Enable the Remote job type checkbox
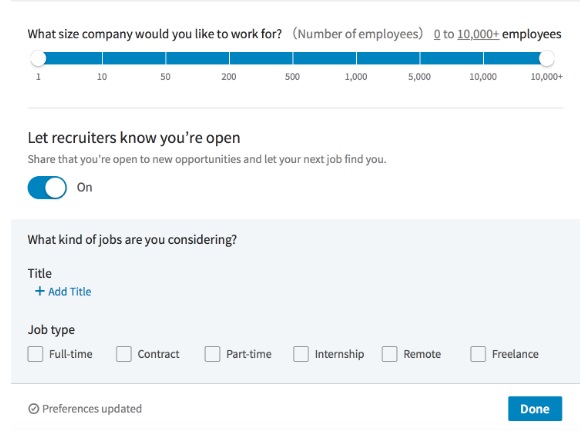The image size is (580, 435). (390, 354)
